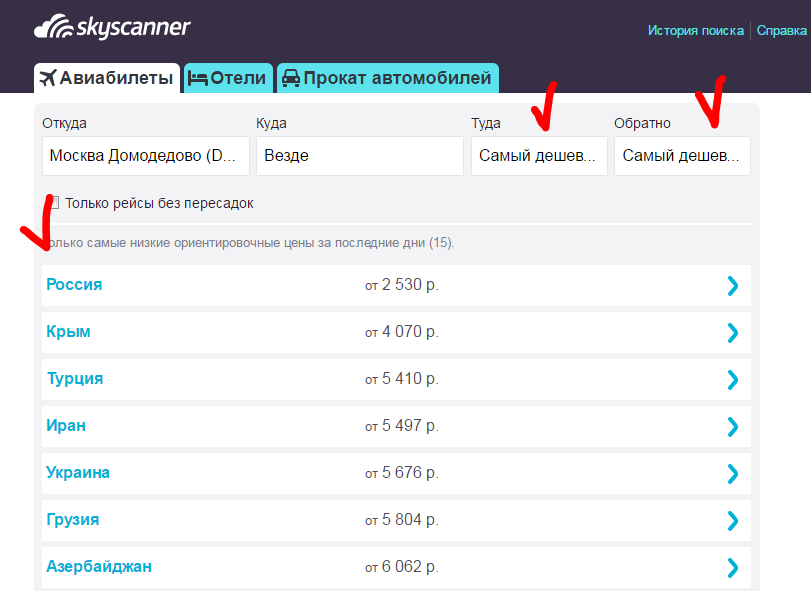Click the price от 6 062 р.
This screenshot has width=811, height=591.
[402, 567]
